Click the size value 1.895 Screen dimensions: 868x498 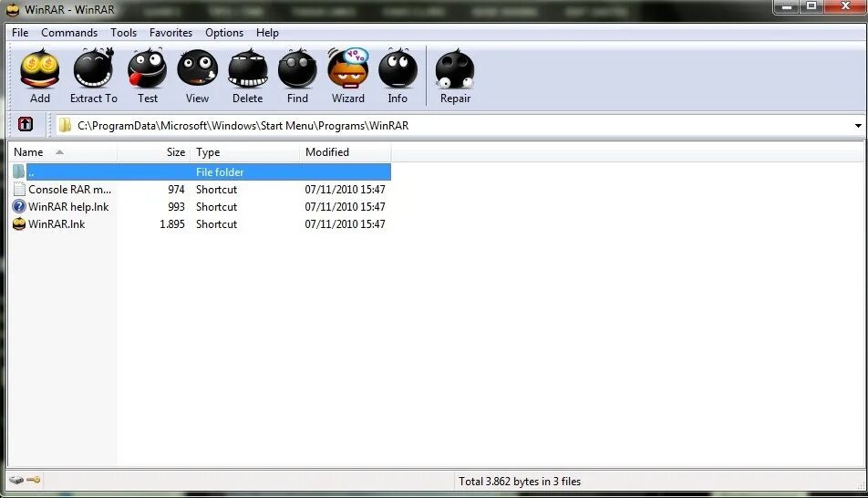tap(172, 223)
